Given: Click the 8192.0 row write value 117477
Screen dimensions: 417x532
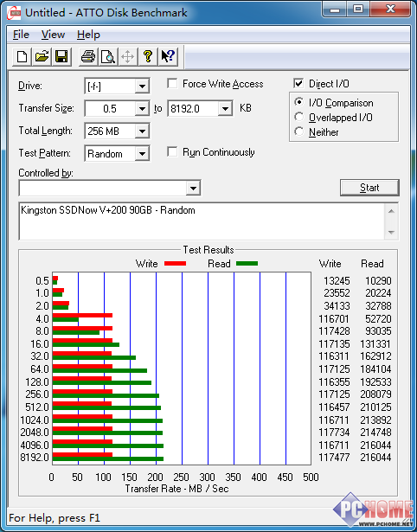Looking at the screenshot, I should pos(334,458).
